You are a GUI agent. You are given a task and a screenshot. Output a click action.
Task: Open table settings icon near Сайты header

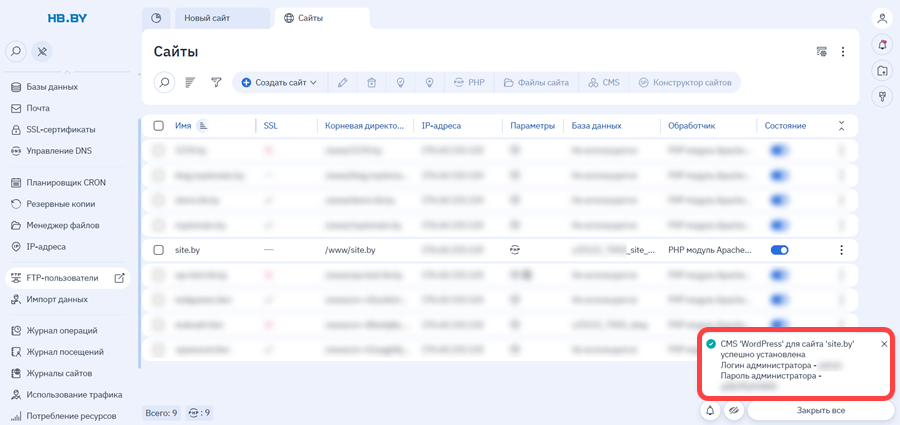tap(822, 52)
